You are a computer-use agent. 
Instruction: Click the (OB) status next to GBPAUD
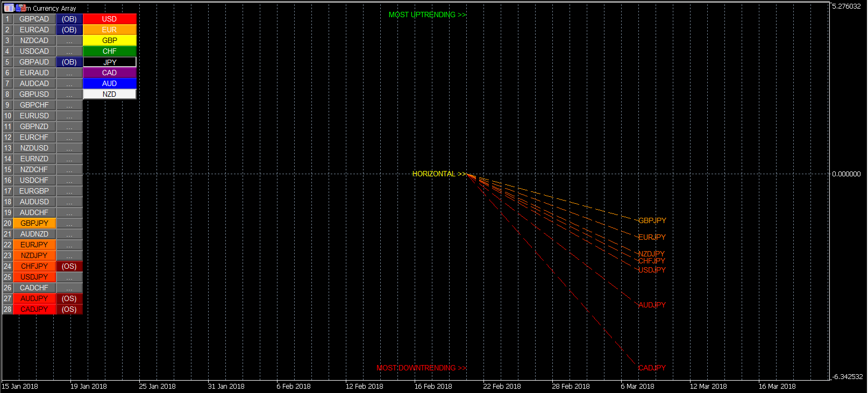(x=69, y=62)
